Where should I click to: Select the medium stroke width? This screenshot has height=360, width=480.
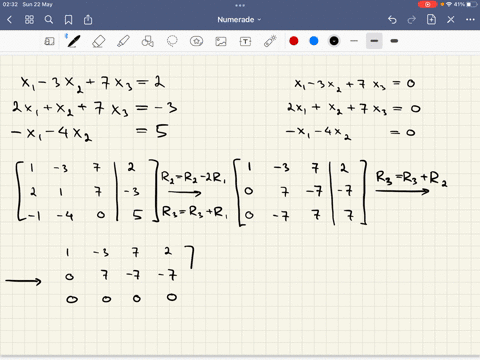tap(374, 41)
